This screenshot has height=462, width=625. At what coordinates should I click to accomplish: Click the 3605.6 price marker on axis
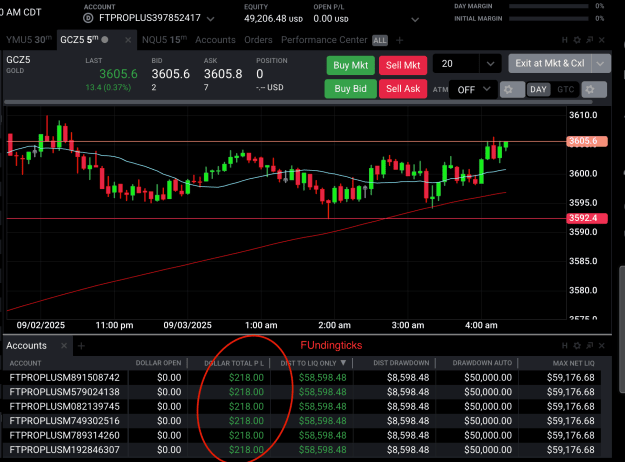click(x=587, y=141)
